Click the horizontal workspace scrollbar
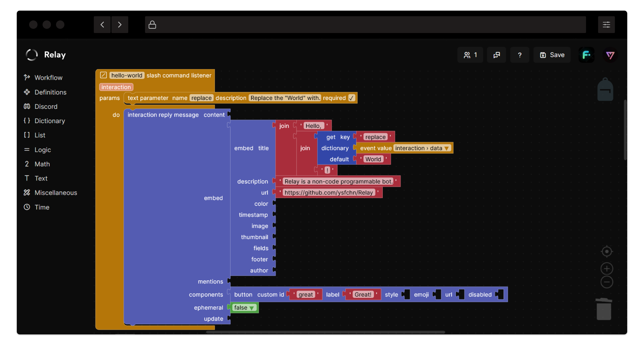This screenshot has width=644, height=345. click(325, 332)
